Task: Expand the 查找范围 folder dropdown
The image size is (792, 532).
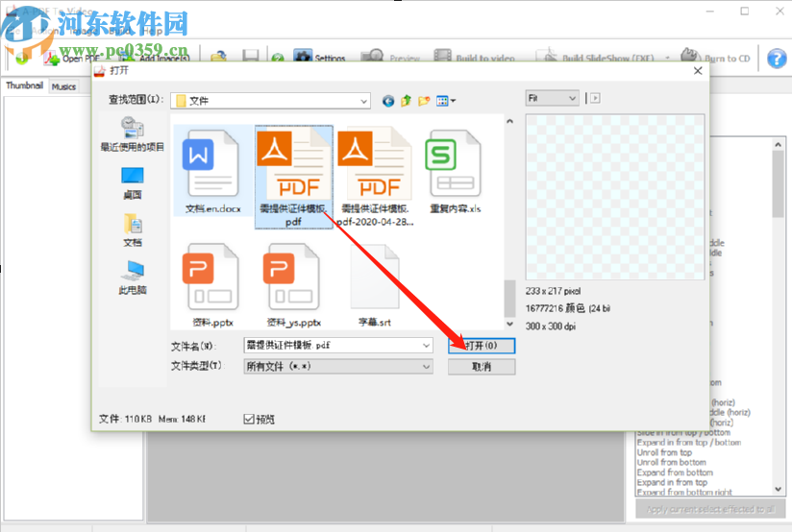Action: tap(363, 101)
